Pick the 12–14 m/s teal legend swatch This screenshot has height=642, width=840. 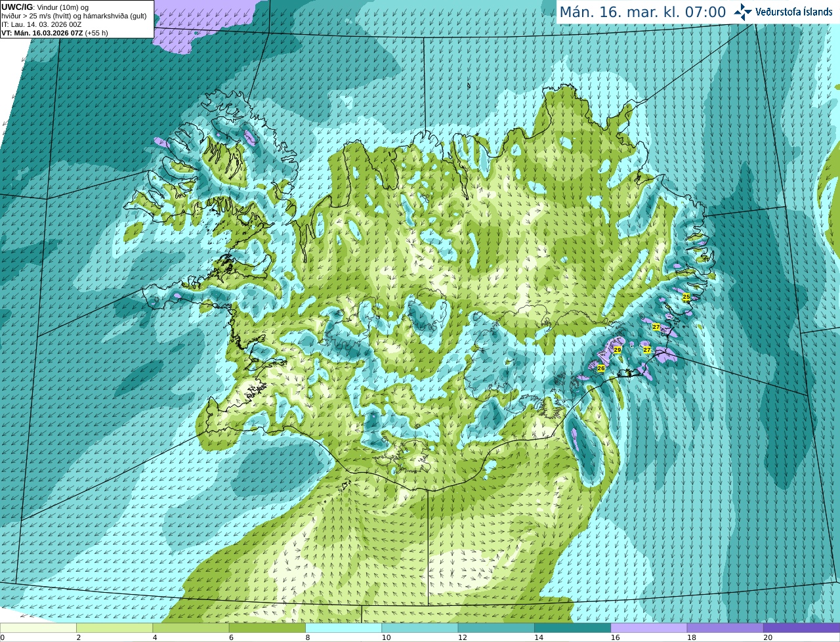(496, 628)
